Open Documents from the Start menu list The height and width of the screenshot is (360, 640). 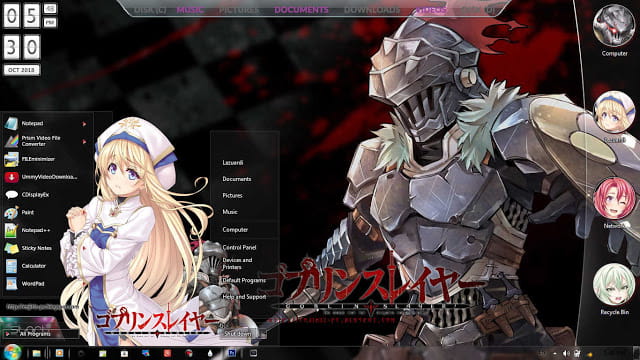pos(237,179)
